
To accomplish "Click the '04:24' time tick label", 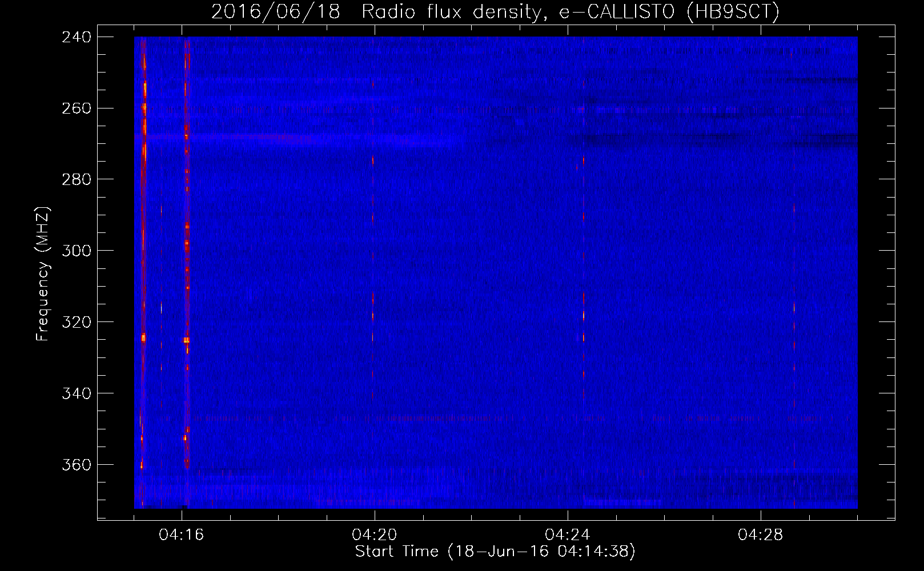I will [568, 535].
